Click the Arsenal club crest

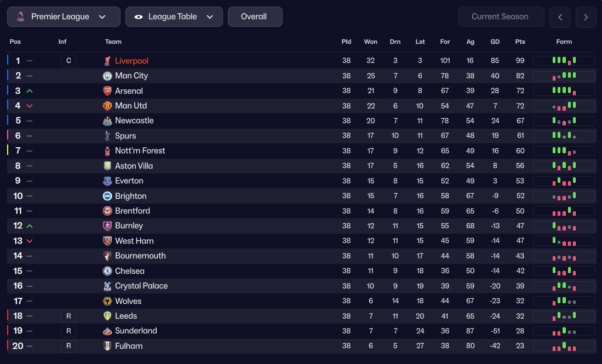pos(107,91)
